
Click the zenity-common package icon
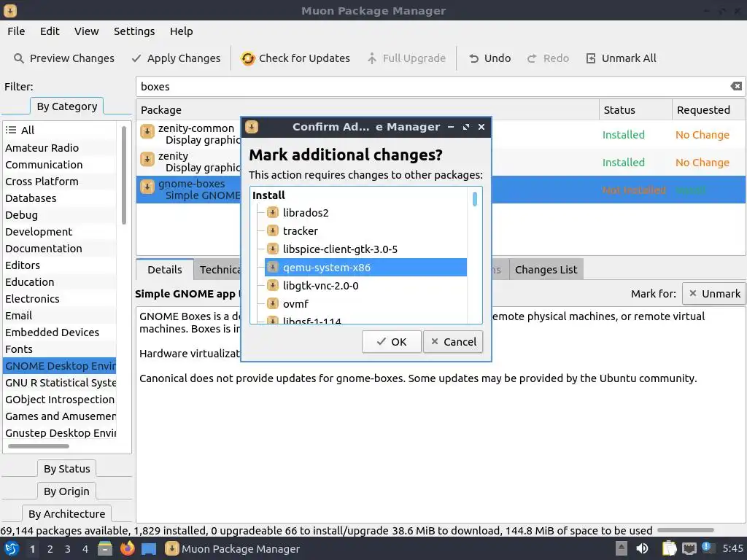click(x=147, y=131)
